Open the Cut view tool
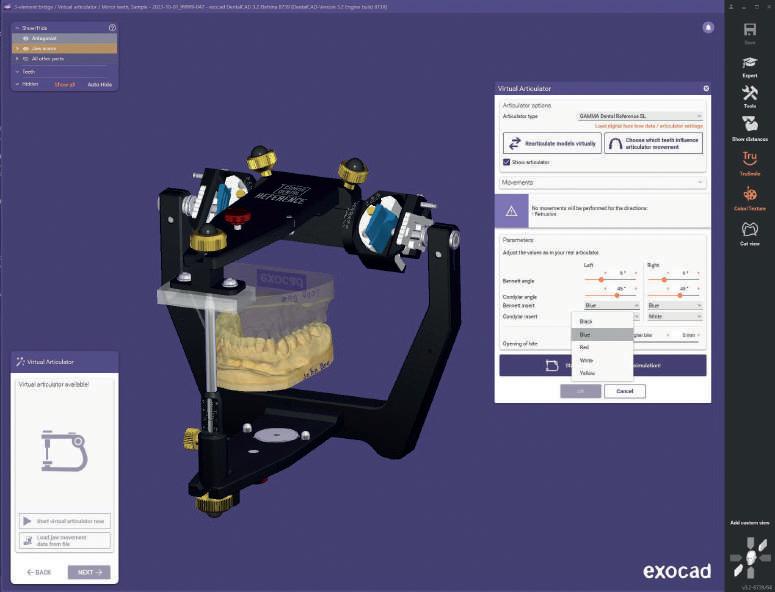Image resolution: width=775 pixels, height=592 pixels. [x=749, y=229]
